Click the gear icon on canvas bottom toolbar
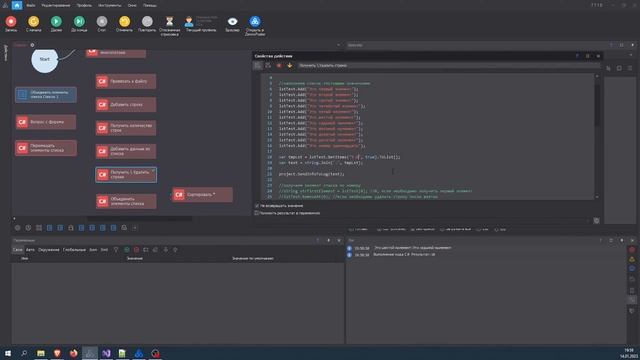 tap(18, 228)
